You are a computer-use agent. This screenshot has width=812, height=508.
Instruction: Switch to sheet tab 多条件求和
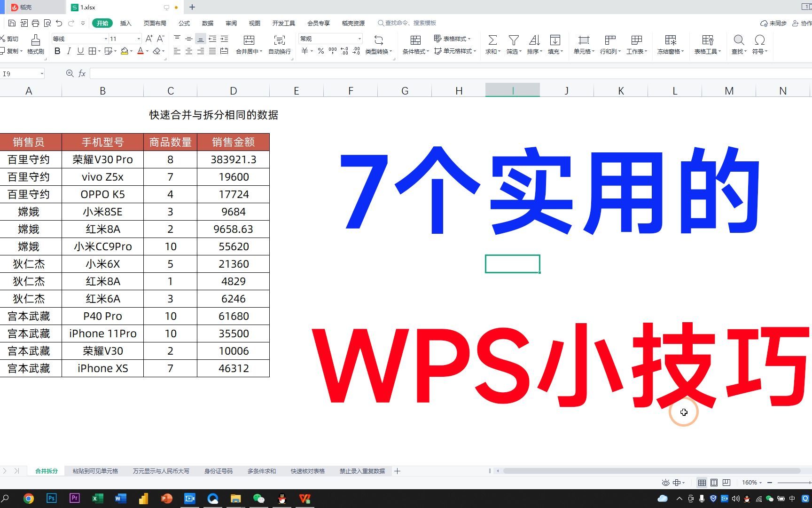coord(262,471)
